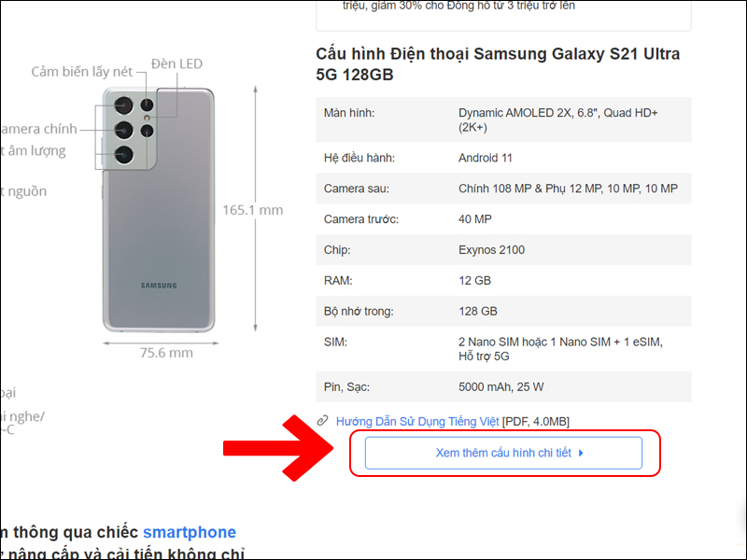Click the link icon beside the user manual
The width and height of the screenshot is (747, 560).
(323, 421)
